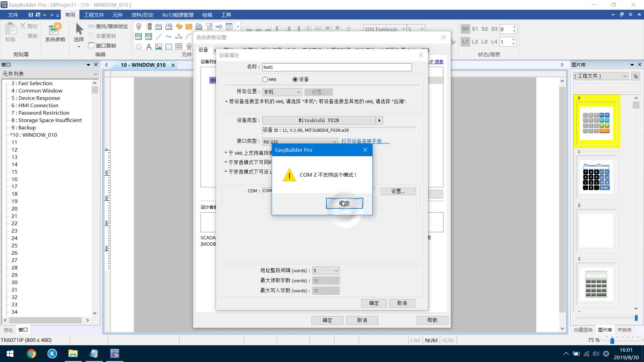Select the text A drawing tool
The width and height of the screenshot is (644, 362).
click(149, 47)
